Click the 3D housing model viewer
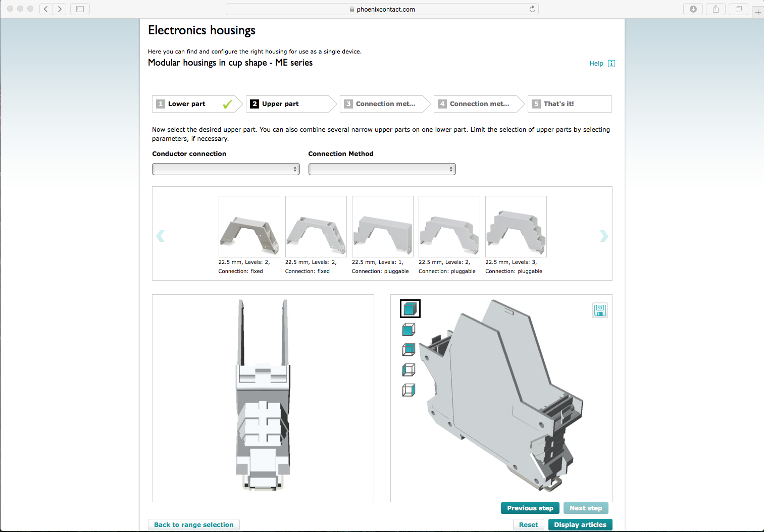 click(501, 398)
